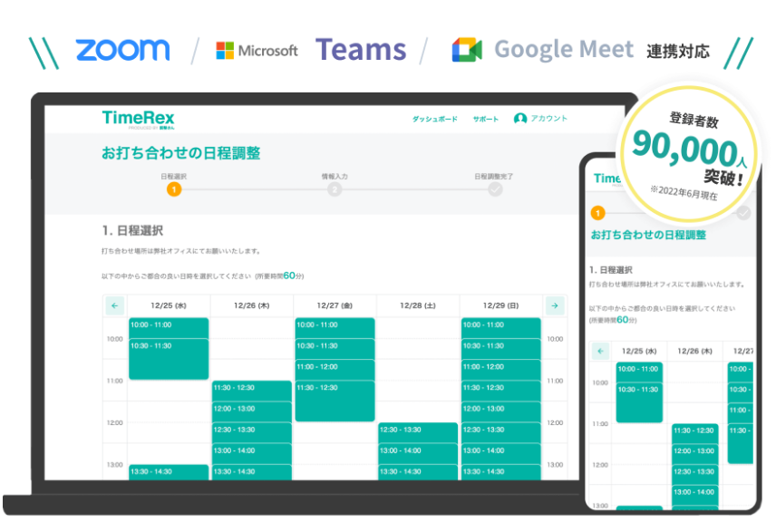Click 連携対応 text in the banner
The height and width of the screenshot is (532, 776).
pyautogui.click(x=678, y=52)
